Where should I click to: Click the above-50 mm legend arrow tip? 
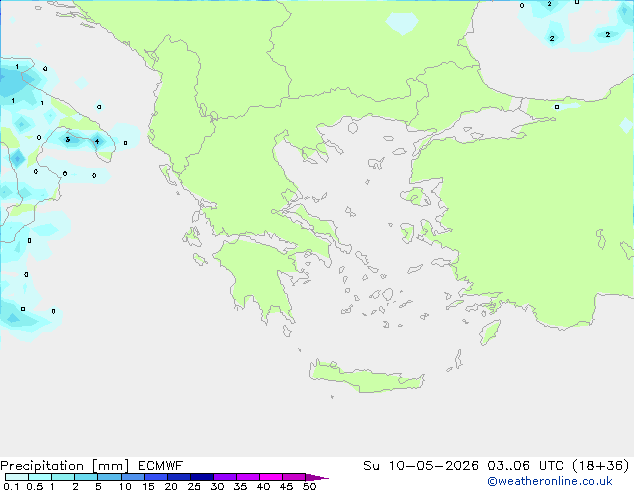tap(317, 477)
